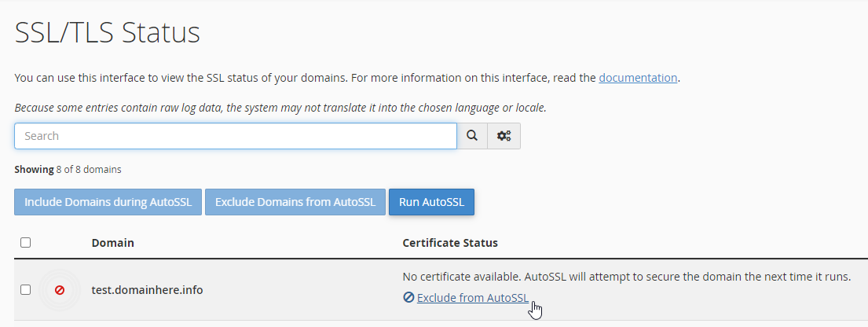Click Exclude from AutoSSL link
868x327 pixels.
(x=473, y=298)
